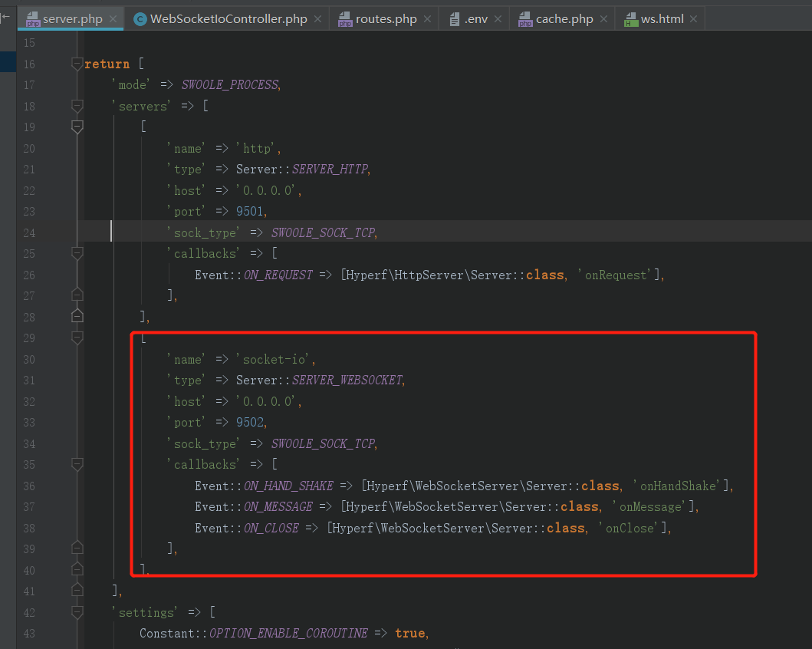Click the 'http' name value
The width and height of the screenshot is (812, 649).
click(x=257, y=149)
